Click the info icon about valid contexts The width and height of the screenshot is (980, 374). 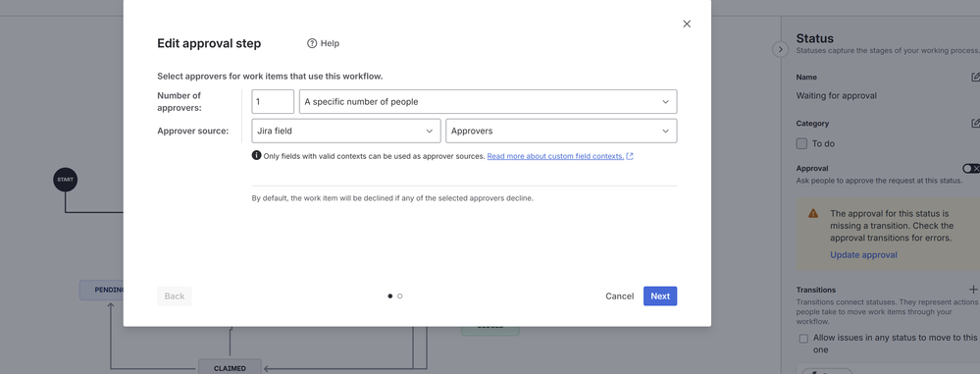click(256, 156)
